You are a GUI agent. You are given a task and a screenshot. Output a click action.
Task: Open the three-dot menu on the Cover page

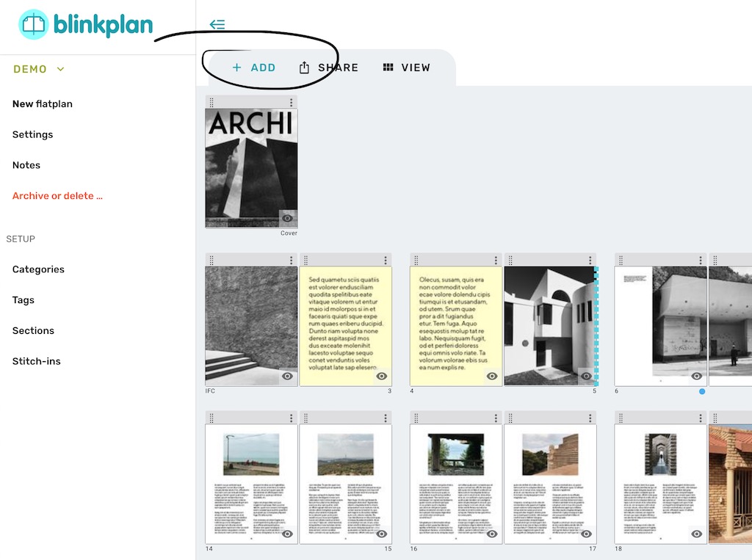coord(291,103)
